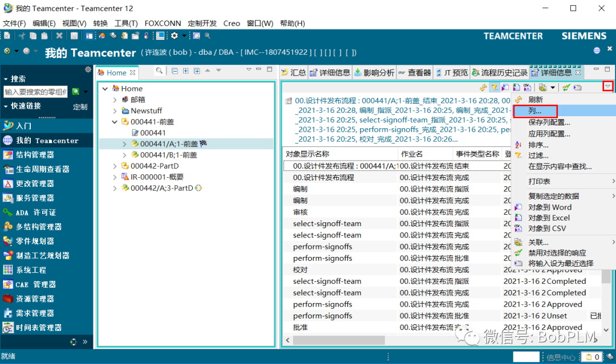Click the green check response toggle icon
Viewport: 616px width, 364px height.
(x=566, y=88)
